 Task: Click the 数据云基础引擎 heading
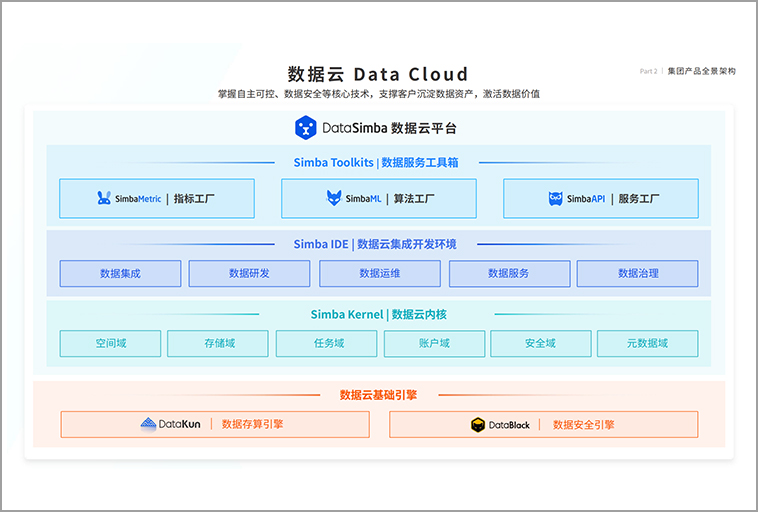point(379,395)
